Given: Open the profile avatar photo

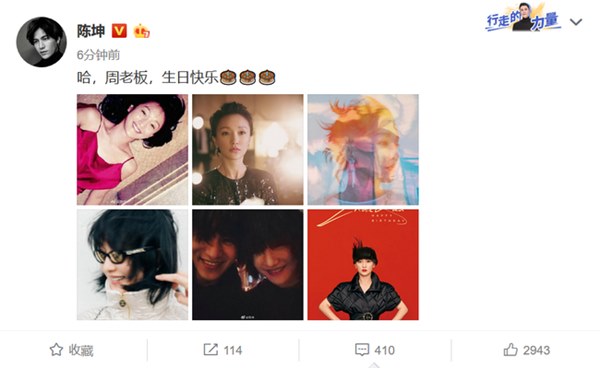Looking at the screenshot, I should [x=41, y=42].
